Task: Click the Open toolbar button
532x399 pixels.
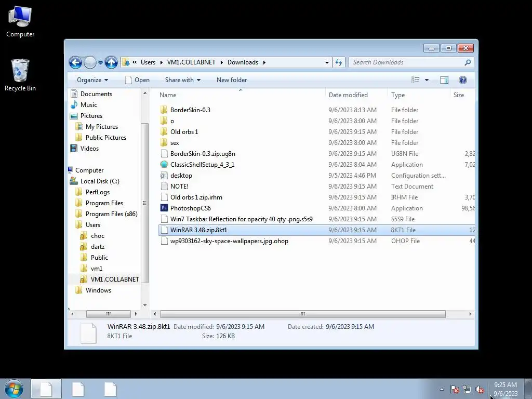Action: (x=137, y=80)
